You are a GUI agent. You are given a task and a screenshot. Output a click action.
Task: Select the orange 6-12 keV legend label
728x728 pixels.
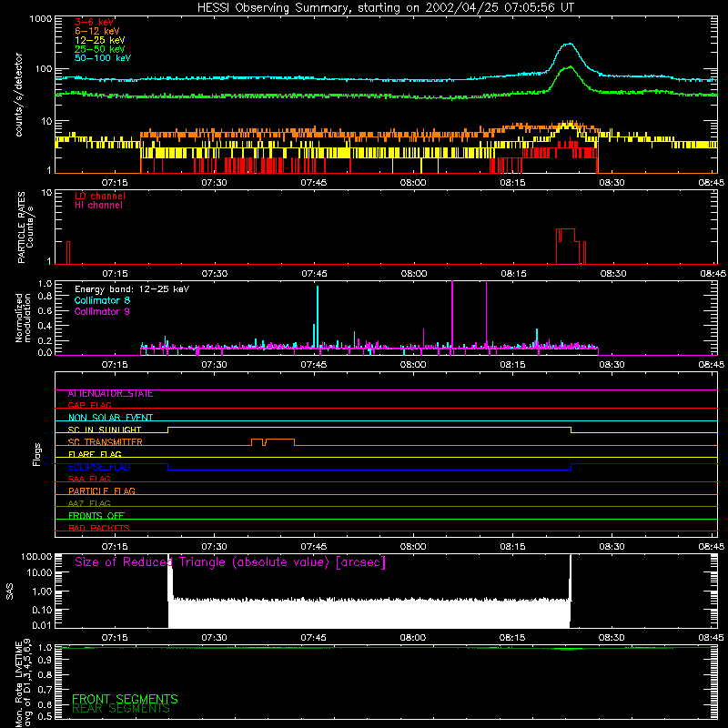[97, 31]
